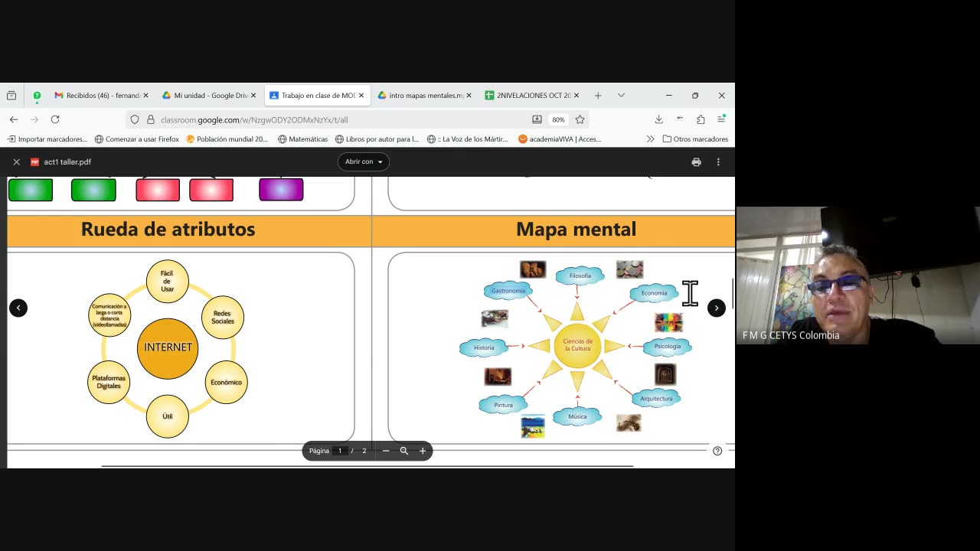Open the Otros marcadores folder
Image resolution: width=980 pixels, height=551 pixels.
click(695, 139)
